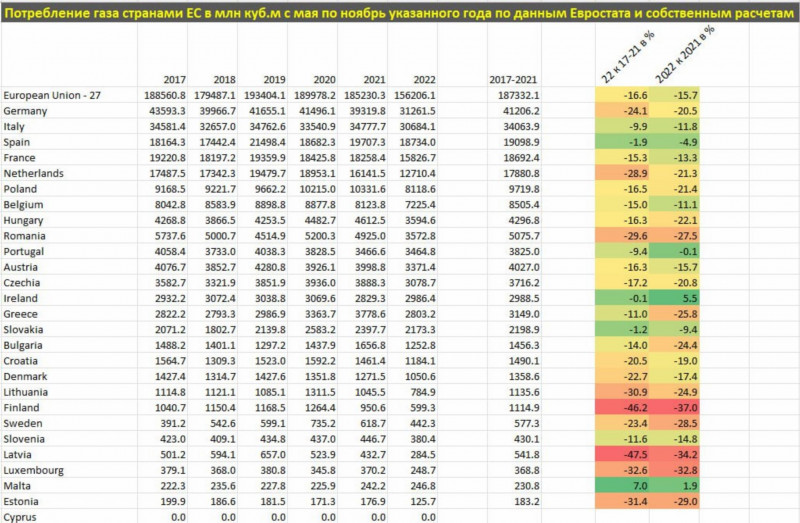Select Latvia percentage cell -47.5
The image size is (800, 523).
click(622, 455)
